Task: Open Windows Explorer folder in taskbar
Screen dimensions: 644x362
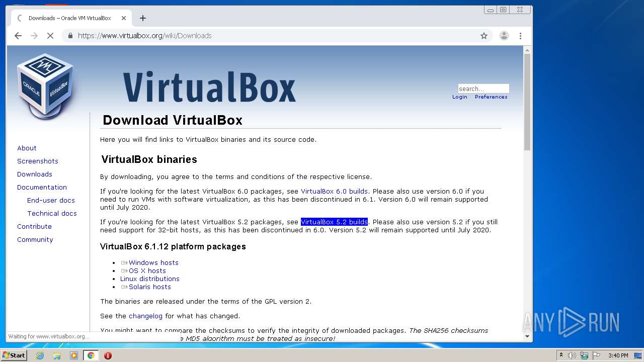Action: pos(57,355)
